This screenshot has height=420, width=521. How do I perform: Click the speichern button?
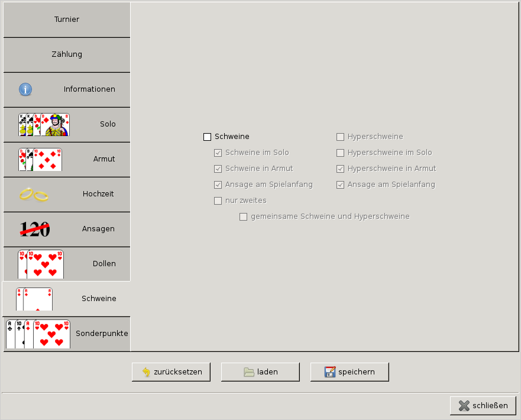click(x=350, y=372)
